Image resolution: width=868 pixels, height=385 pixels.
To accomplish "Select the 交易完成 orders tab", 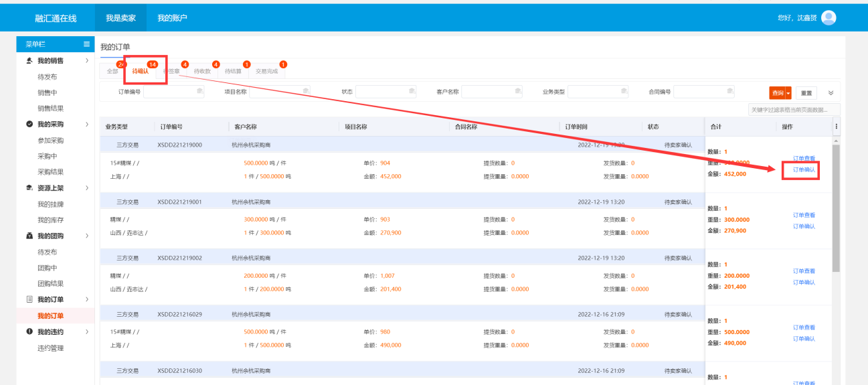I will [x=266, y=71].
